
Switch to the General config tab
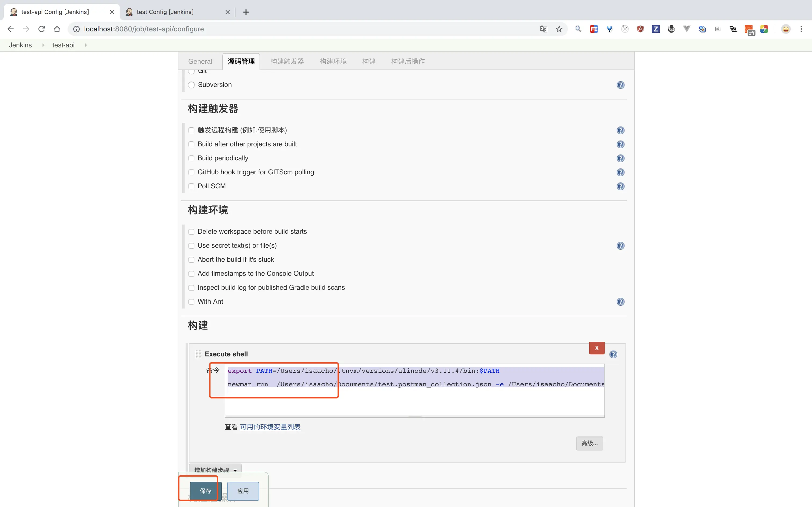[200, 61]
